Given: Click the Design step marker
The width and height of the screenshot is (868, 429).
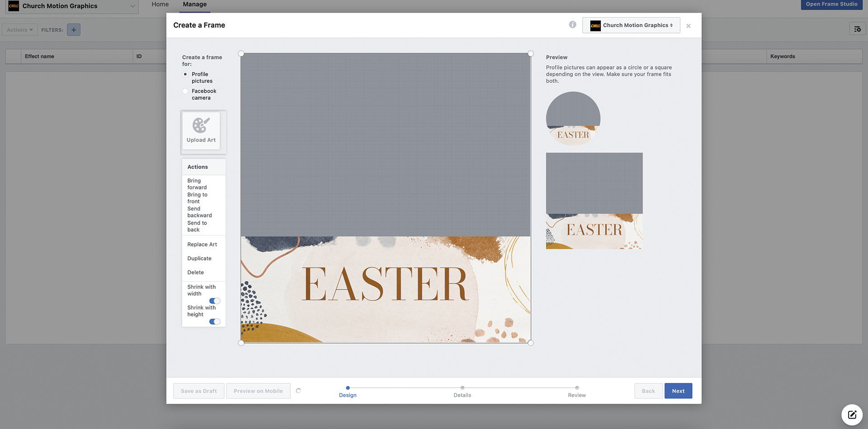Looking at the screenshot, I should click(348, 388).
